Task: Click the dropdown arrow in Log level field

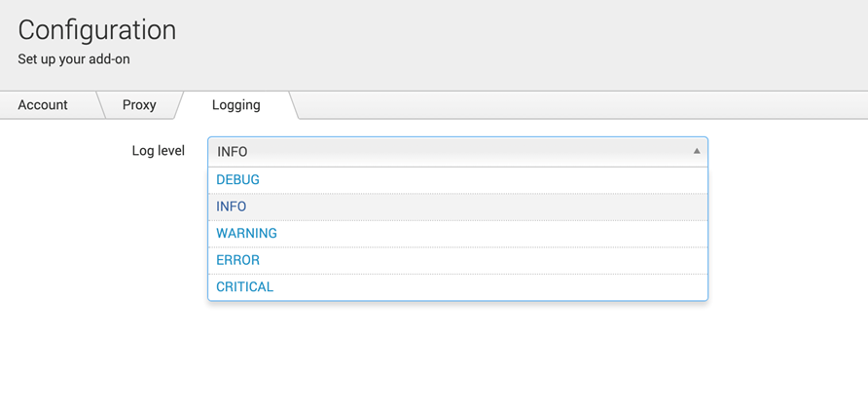Action: [x=696, y=151]
